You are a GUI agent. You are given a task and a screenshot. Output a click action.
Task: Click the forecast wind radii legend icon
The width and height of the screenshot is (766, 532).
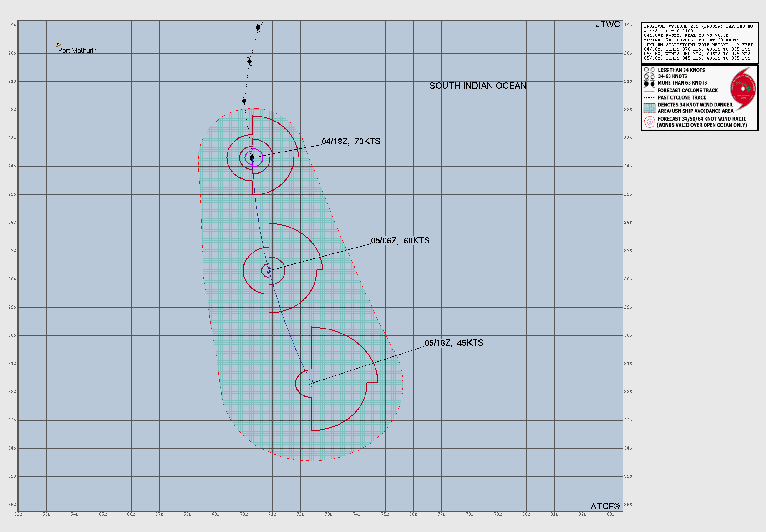(x=649, y=122)
